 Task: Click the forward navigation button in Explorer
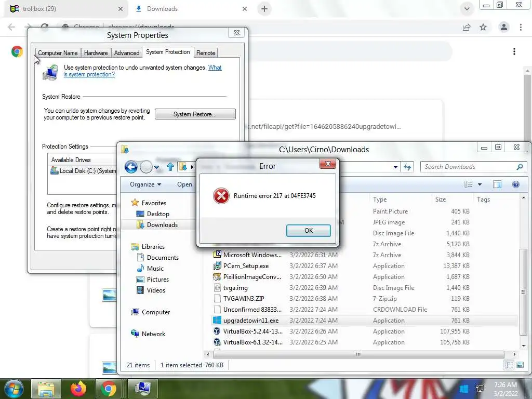point(146,167)
